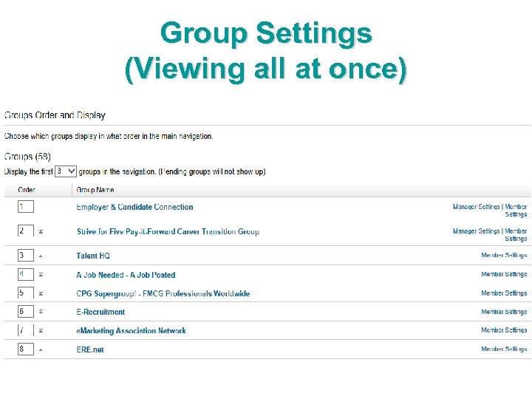
Task: Click the order box for Strive for Five
Action: [26, 231]
